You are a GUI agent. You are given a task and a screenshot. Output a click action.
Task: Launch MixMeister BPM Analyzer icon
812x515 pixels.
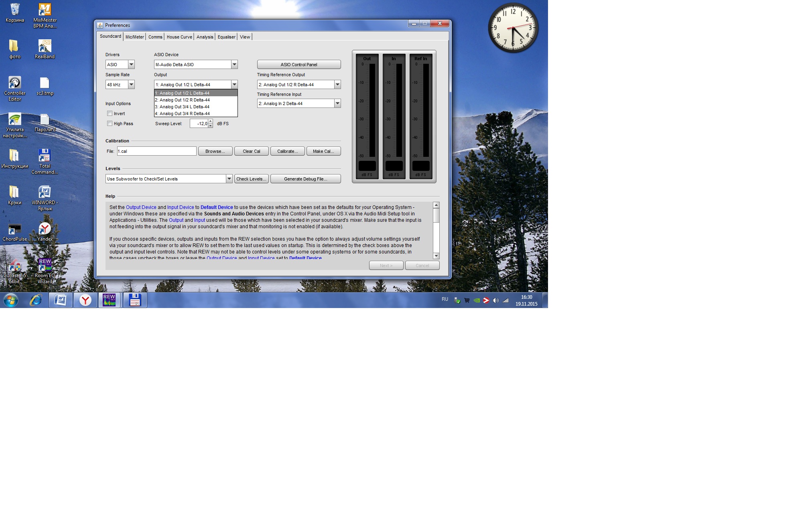click(x=45, y=11)
